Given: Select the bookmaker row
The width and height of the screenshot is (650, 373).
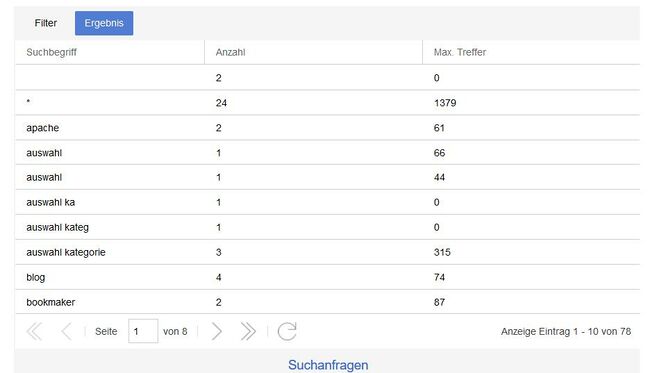Looking at the screenshot, I should (x=327, y=302).
